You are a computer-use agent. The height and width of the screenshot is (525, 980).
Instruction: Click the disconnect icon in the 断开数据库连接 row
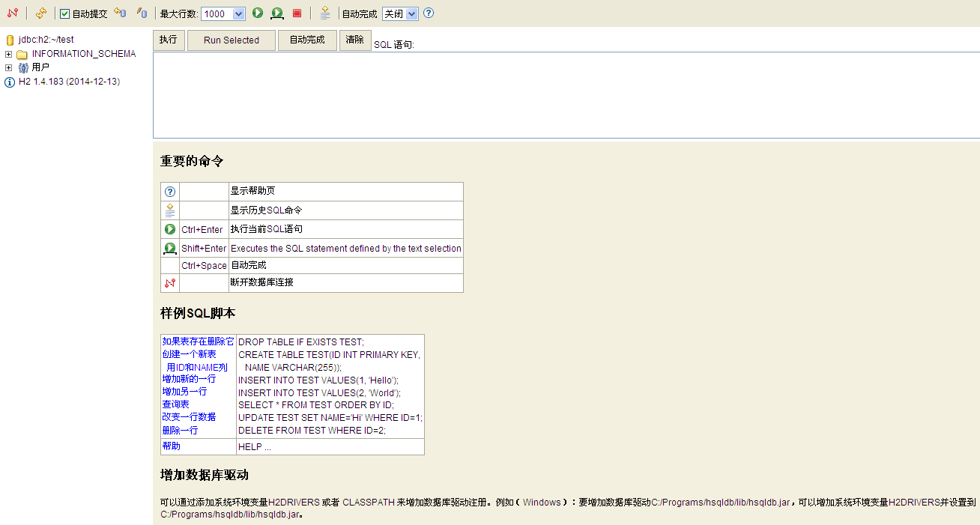tap(170, 283)
